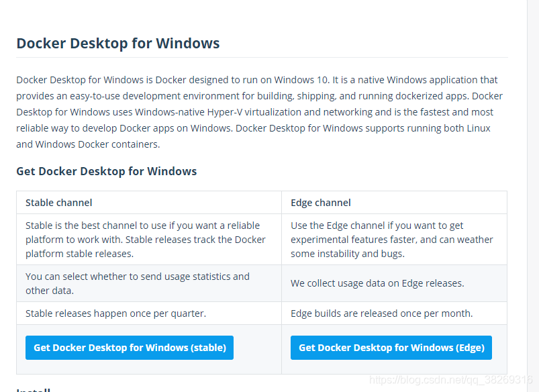Screen dimensions: 539x392
Task: Click 'You can select whether to send usage statistics' cell
Action: coord(149,283)
